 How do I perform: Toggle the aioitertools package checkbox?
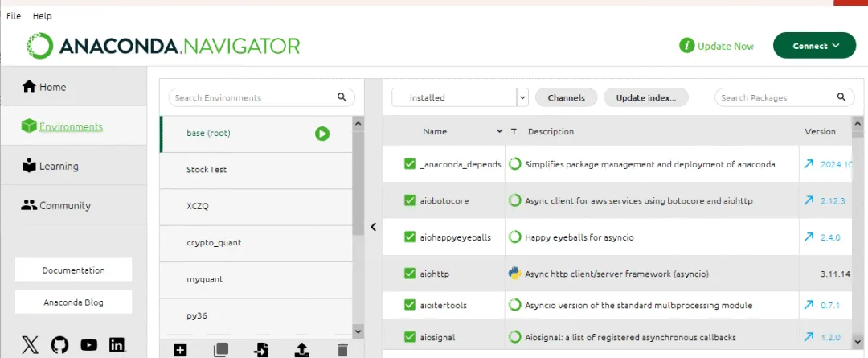click(x=410, y=305)
